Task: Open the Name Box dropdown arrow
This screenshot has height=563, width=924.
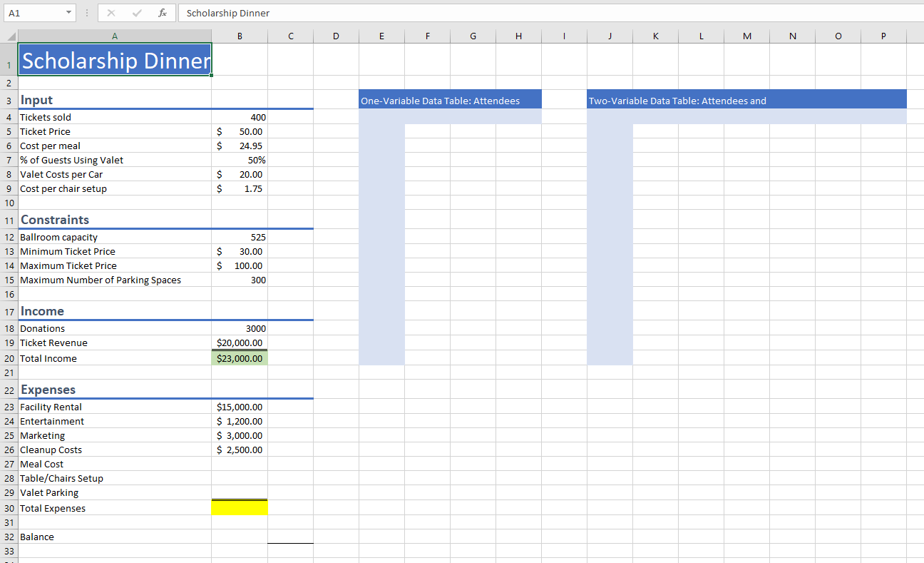Action: pos(69,13)
